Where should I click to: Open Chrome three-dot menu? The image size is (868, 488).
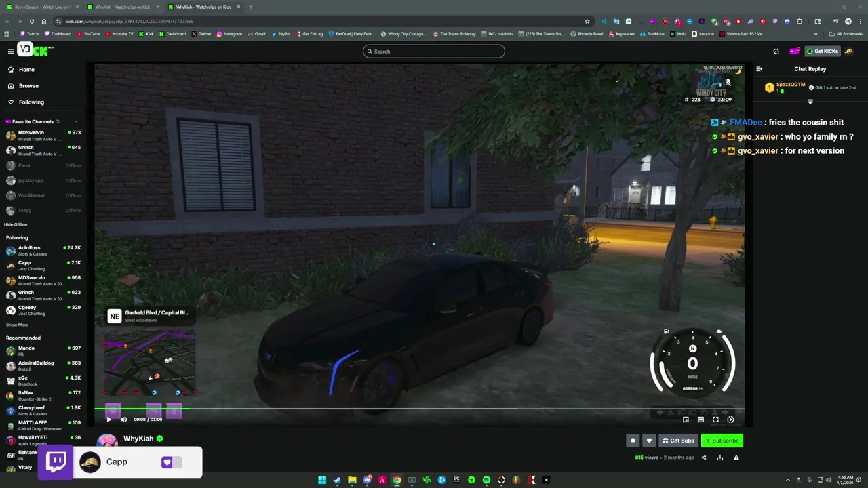coord(860,21)
